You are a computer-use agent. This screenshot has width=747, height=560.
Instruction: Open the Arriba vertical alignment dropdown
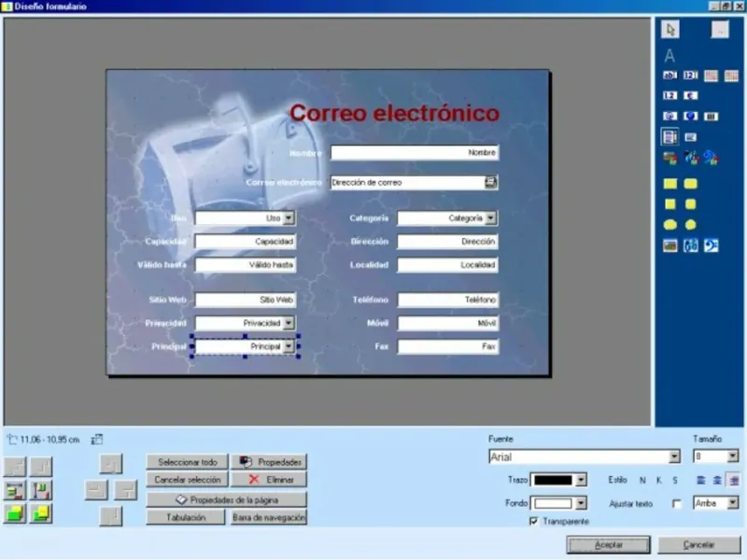tap(733, 503)
